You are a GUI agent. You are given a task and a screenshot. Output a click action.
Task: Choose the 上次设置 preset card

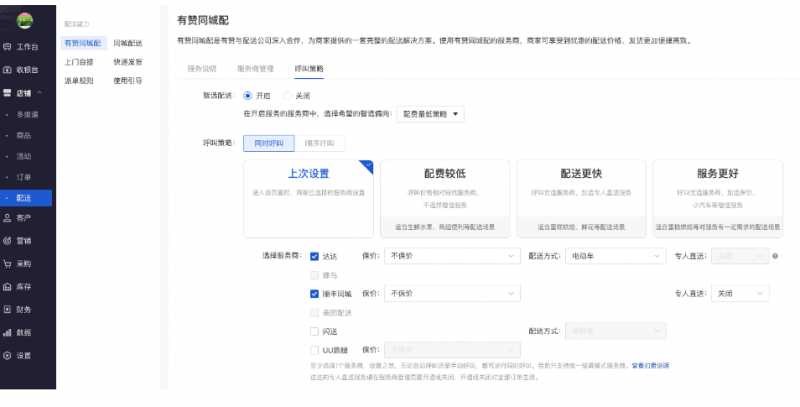click(308, 198)
